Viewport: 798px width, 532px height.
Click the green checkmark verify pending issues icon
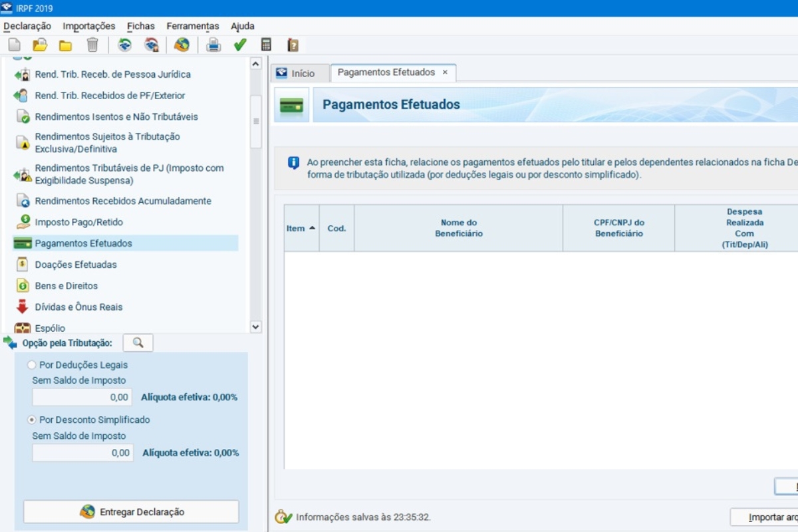pyautogui.click(x=240, y=45)
